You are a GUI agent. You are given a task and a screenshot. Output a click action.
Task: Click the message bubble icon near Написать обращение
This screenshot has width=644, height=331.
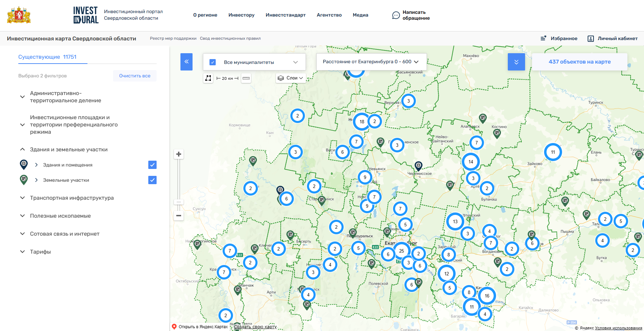(396, 15)
